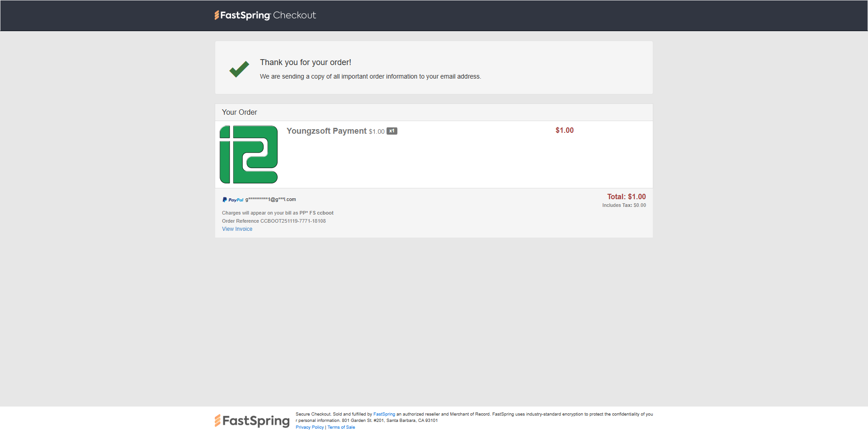Click the Youngzsoft green product logo
The height and width of the screenshot is (435, 868).
click(x=249, y=154)
